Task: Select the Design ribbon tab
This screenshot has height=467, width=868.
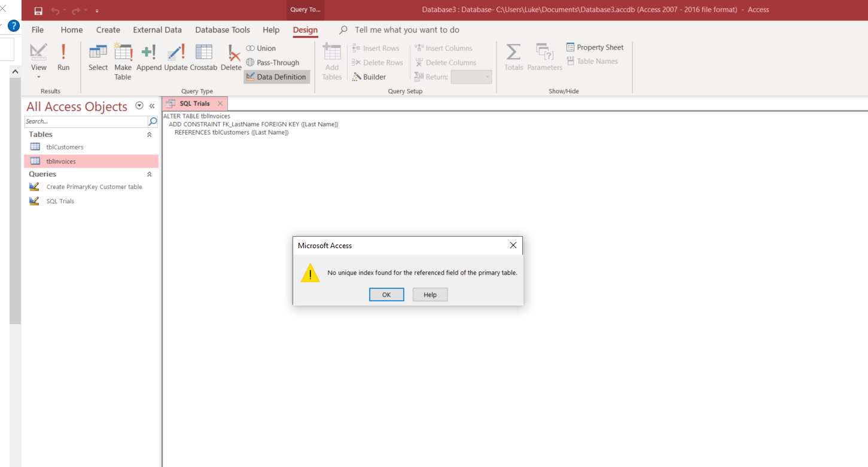Action: [x=306, y=30]
